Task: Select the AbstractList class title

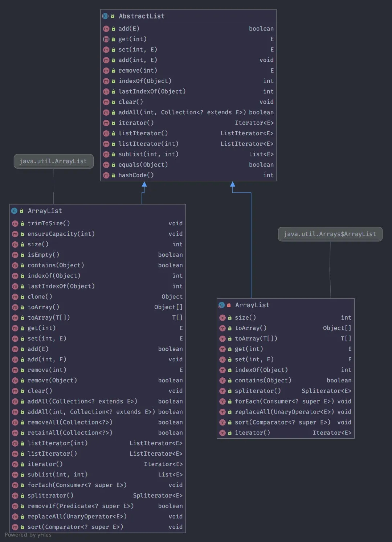Action: pyautogui.click(x=142, y=16)
